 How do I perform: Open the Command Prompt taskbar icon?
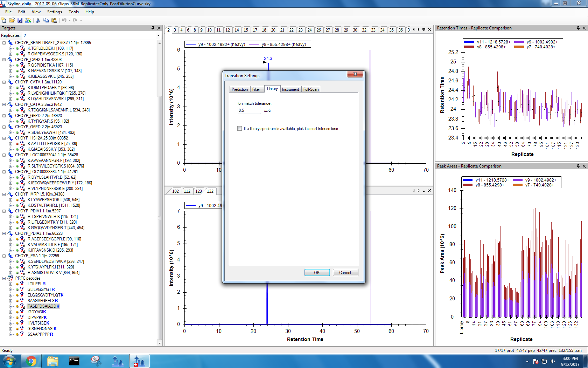click(74, 361)
